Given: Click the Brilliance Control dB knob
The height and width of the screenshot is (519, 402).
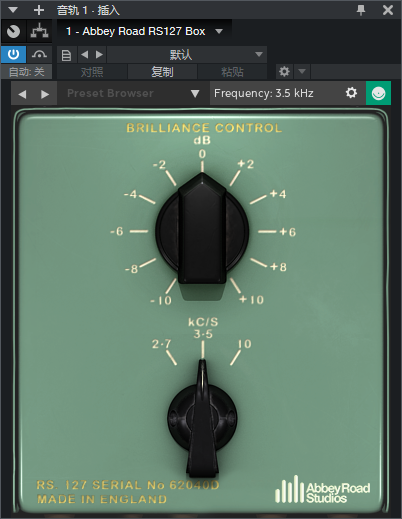Looking at the screenshot, I should [x=202, y=231].
